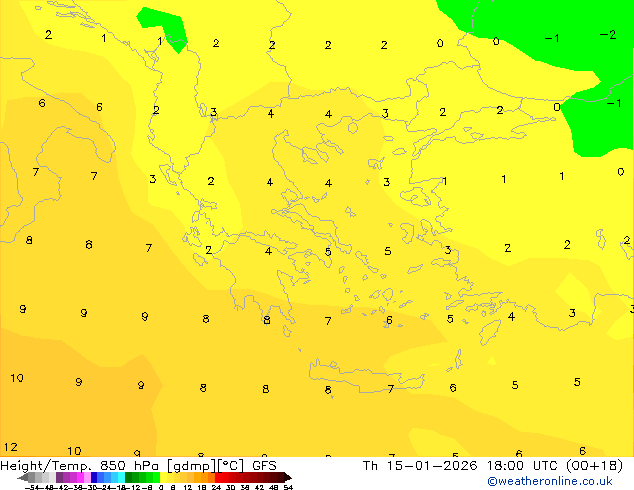The width and height of the screenshot is (634, 490).
Task: Click the '54' label at scale's warm end
Action: (288, 487)
